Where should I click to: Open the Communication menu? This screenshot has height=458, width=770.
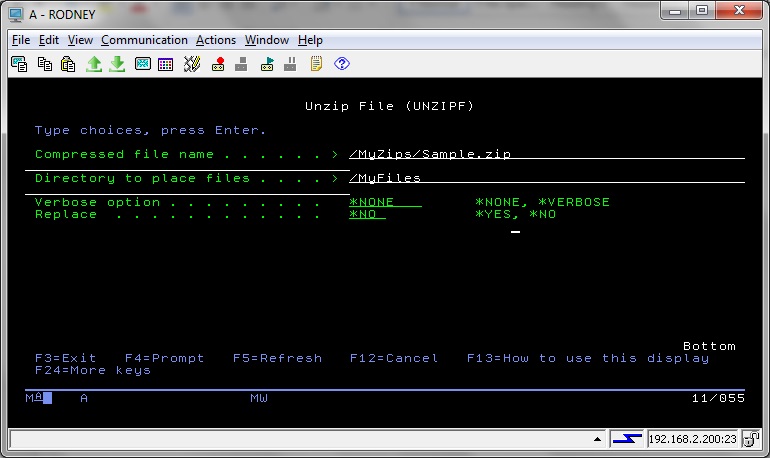[x=144, y=40]
